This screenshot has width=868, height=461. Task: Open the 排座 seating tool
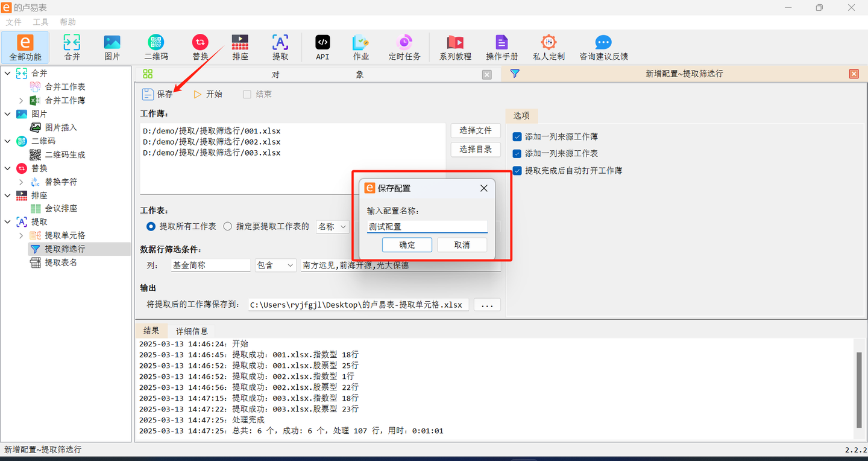click(x=240, y=47)
